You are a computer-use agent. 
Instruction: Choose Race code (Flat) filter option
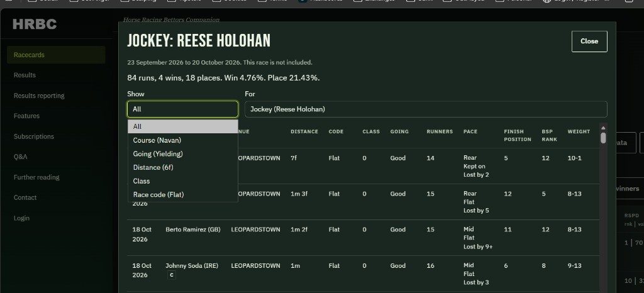183,194
